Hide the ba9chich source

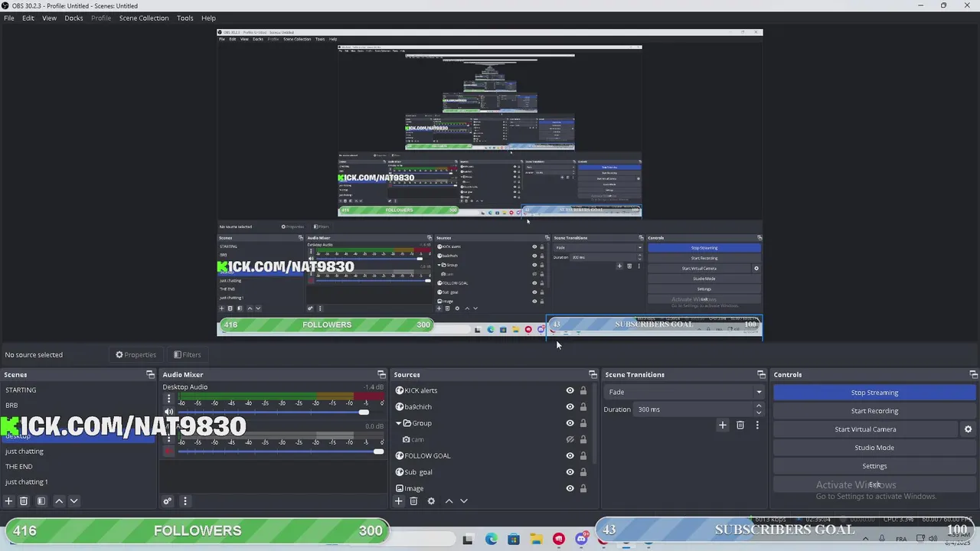tap(570, 407)
